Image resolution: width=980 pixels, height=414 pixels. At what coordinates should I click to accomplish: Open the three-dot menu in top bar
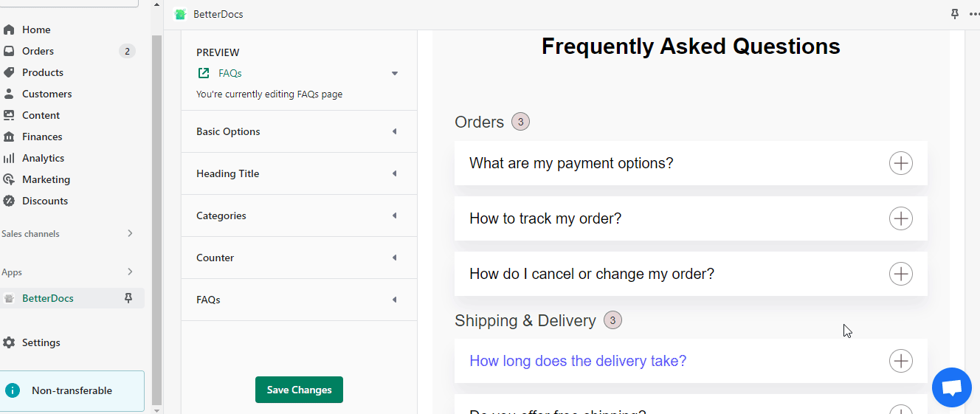click(974, 14)
